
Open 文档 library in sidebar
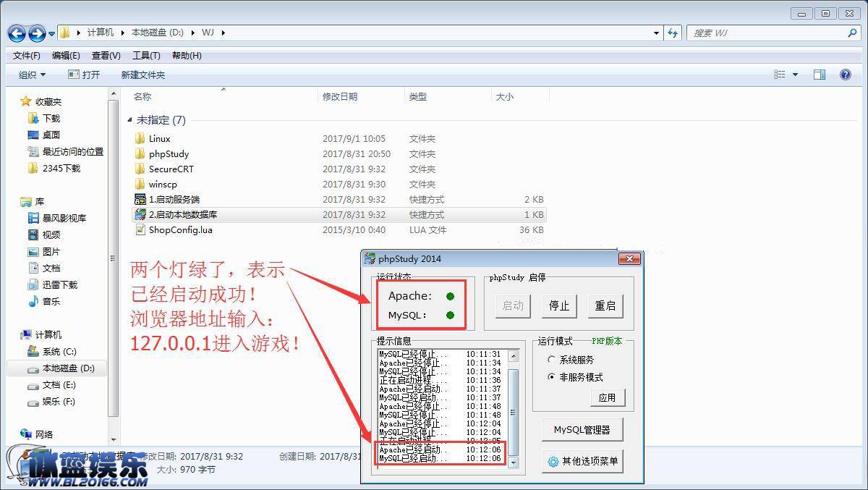[43, 268]
